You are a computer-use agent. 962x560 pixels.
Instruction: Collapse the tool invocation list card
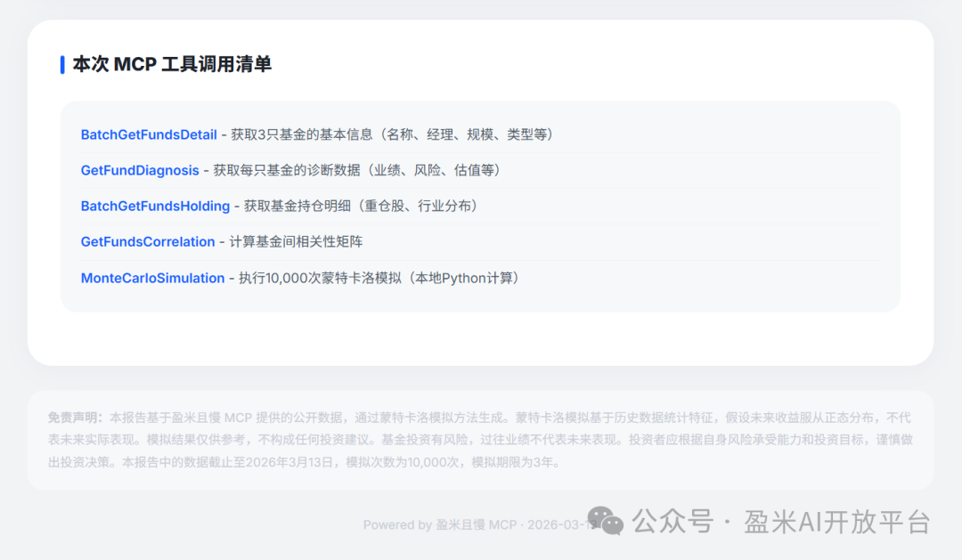point(481,207)
